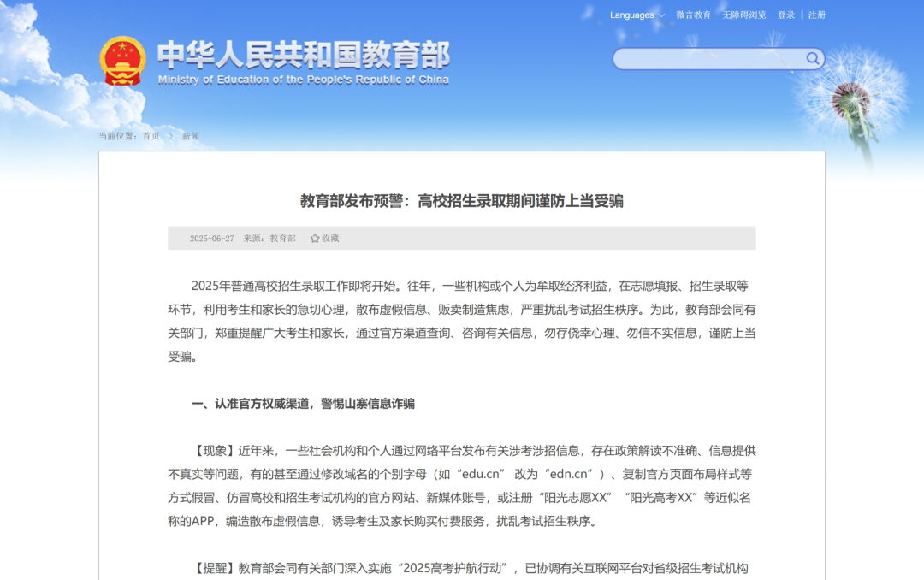Click the 中华人民共和国教育部 site title

click(x=303, y=54)
